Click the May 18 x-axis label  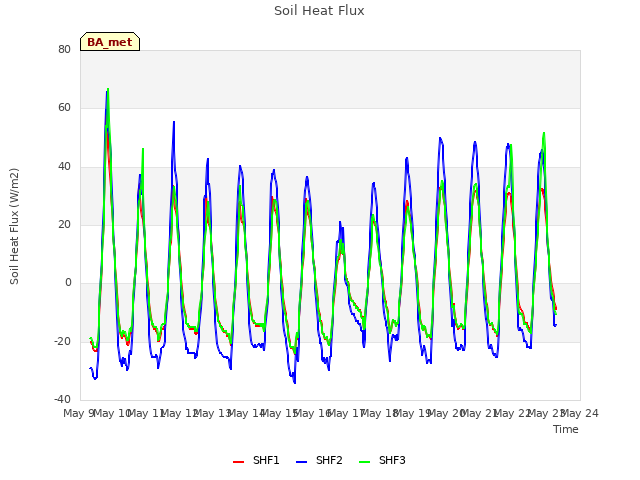(x=380, y=413)
